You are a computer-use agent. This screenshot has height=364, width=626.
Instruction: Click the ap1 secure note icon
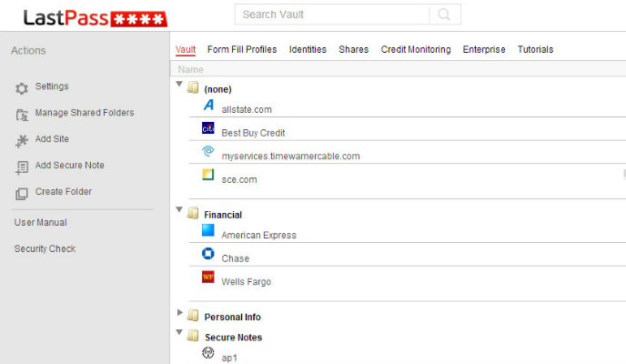pyautogui.click(x=208, y=353)
